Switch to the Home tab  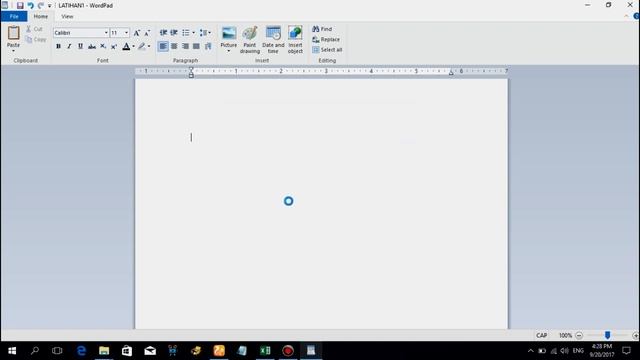pyautogui.click(x=40, y=16)
